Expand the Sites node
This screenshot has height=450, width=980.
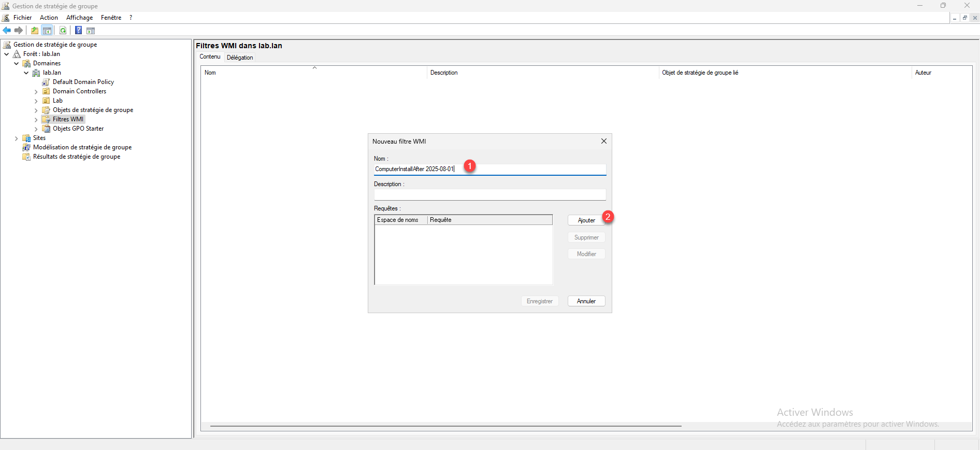coord(17,138)
